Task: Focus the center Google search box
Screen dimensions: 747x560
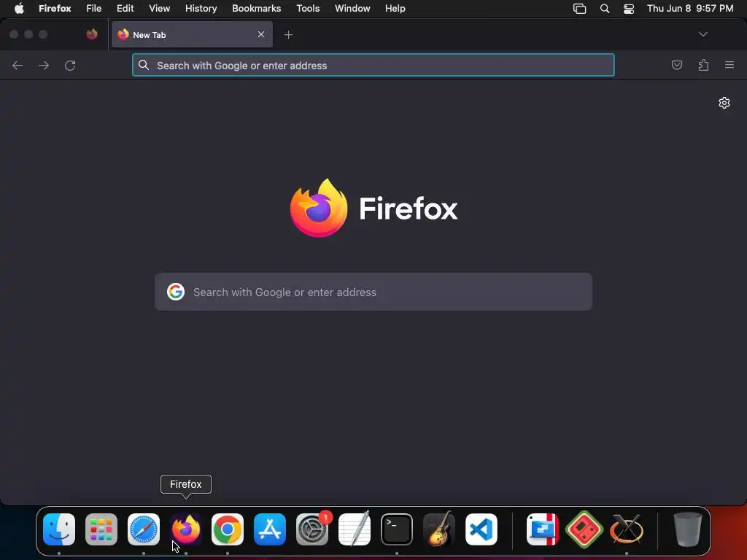Action: [373, 292]
